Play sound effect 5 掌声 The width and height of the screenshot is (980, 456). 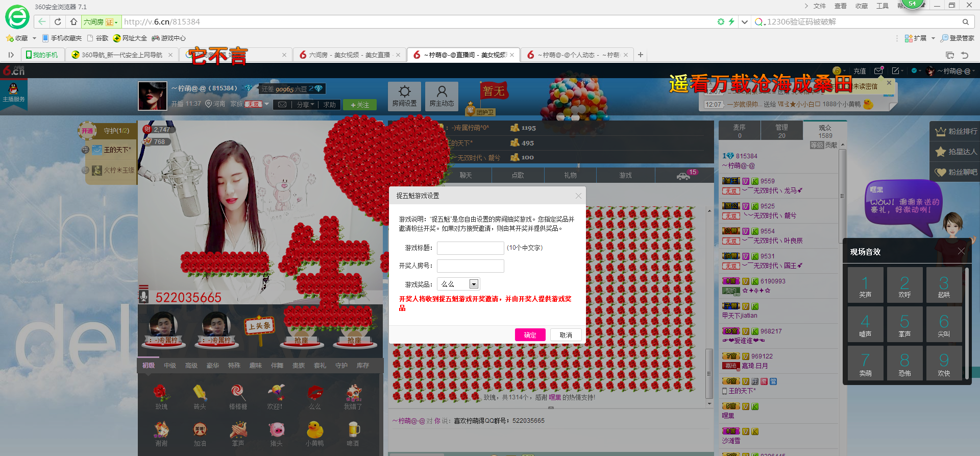(904, 324)
